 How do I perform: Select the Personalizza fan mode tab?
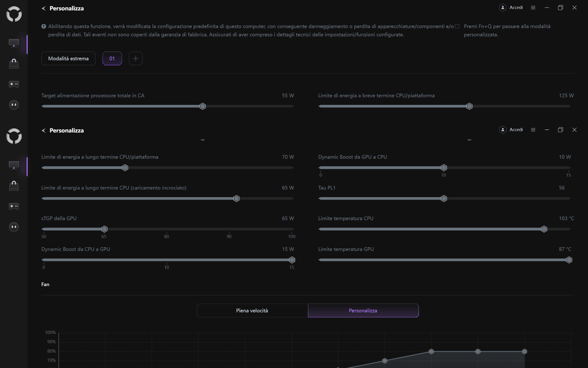[x=363, y=311]
